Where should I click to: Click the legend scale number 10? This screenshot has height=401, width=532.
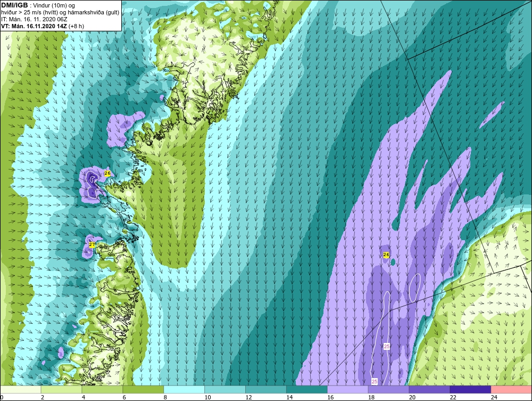tap(207, 397)
